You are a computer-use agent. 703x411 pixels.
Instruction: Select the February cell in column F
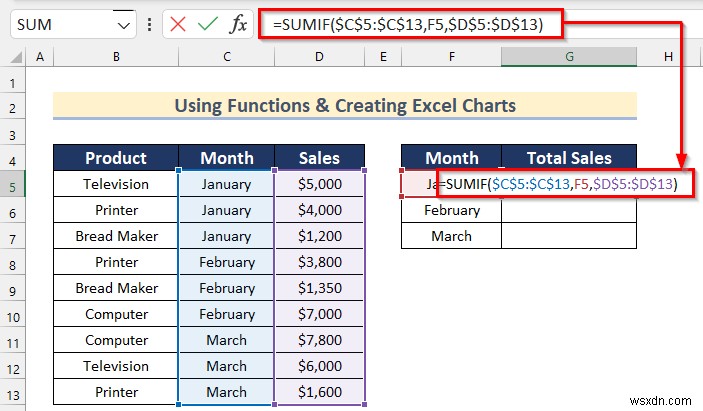[451, 210]
